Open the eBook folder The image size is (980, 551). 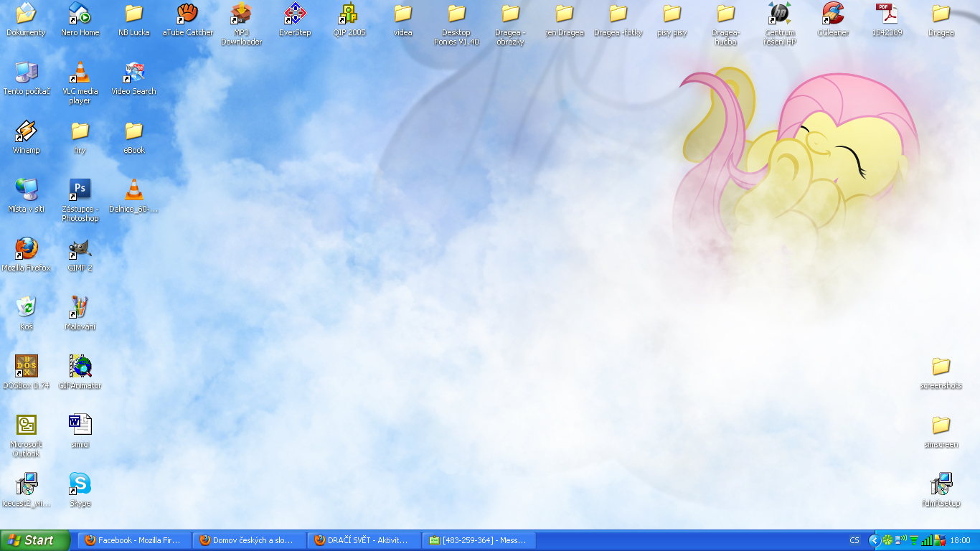[x=134, y=137]
